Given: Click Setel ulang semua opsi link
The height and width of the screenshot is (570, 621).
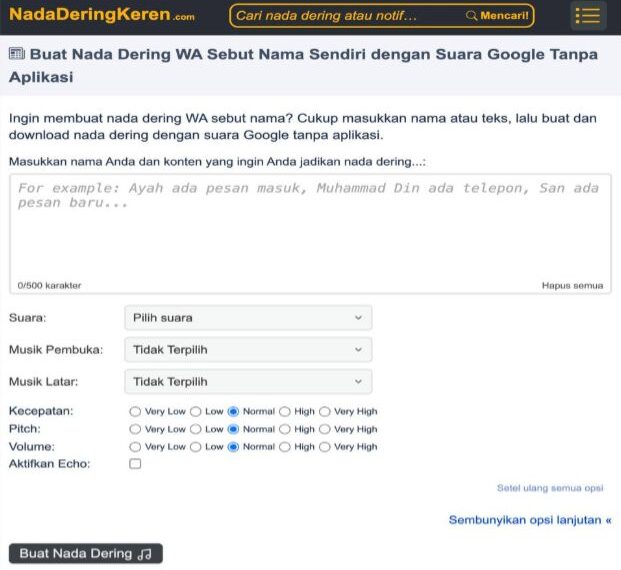Looking at the screenshot, I should click(x=550, y=488).
